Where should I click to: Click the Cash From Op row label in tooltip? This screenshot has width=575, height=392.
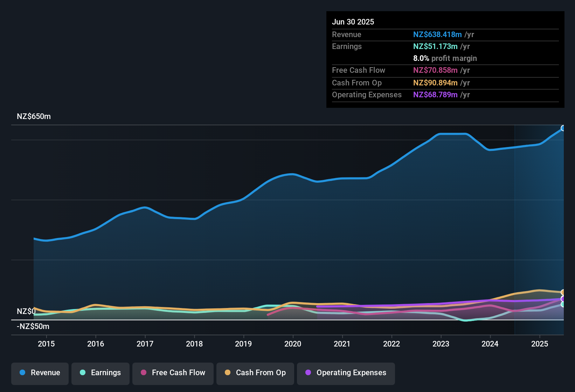[x=357, y=83]
